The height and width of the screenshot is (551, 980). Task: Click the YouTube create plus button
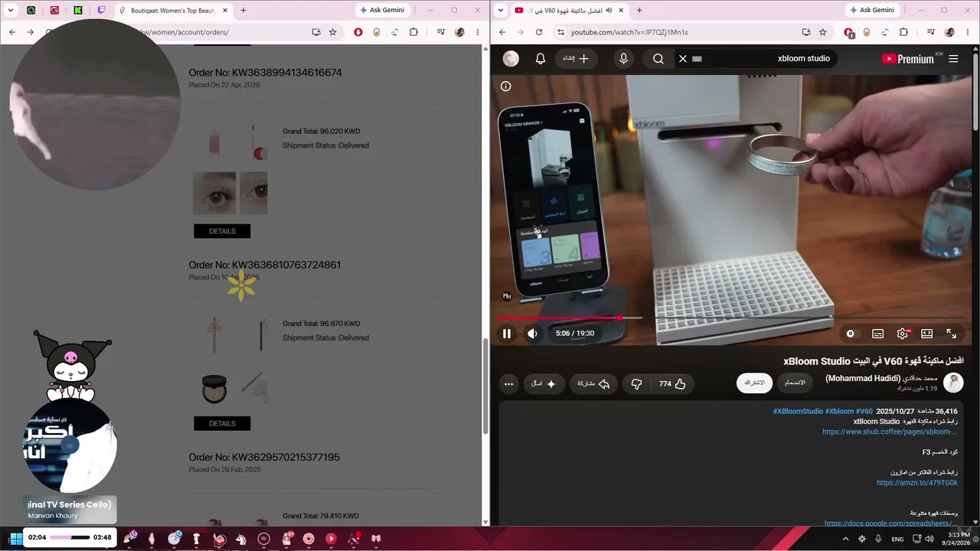576,59
